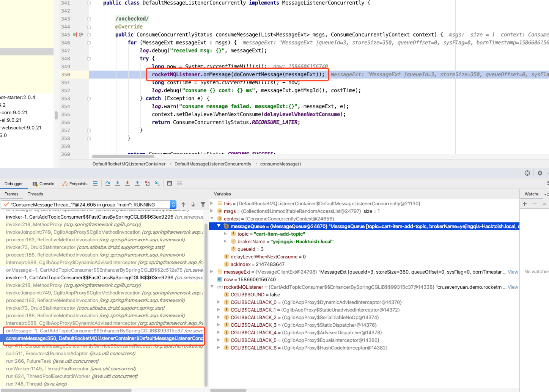Click View link for messageExt value
Viewport: 549px width, 392px height.
(x=513, y=272)
